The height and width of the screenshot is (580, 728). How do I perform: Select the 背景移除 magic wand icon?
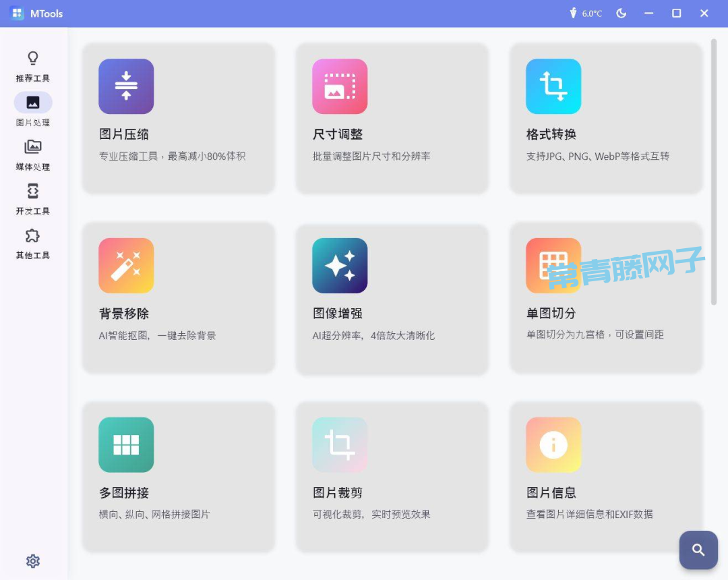pyautogui.click(x=126, y=266)
